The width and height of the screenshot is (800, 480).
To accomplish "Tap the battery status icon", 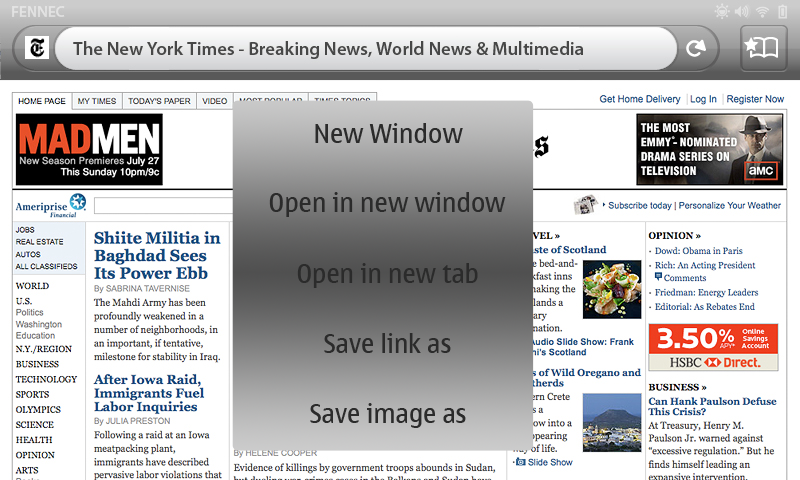I will [782, 11].
